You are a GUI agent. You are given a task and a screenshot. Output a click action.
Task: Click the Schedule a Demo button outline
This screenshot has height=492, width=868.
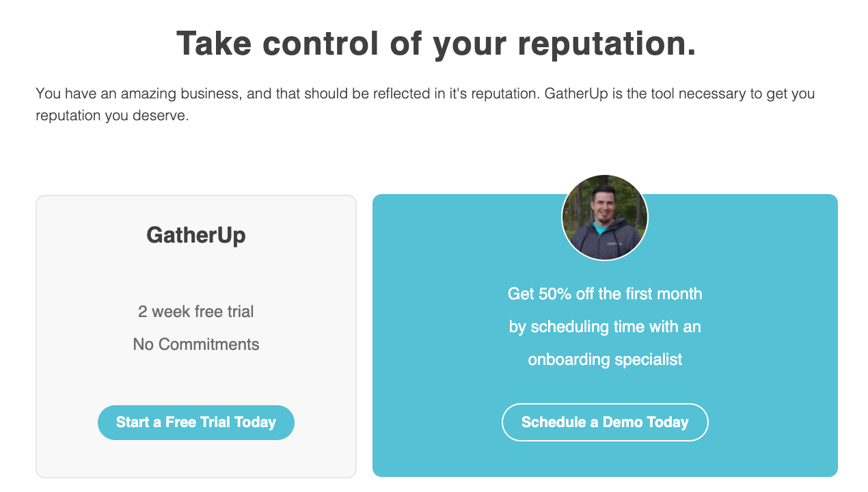coord(605,405)
